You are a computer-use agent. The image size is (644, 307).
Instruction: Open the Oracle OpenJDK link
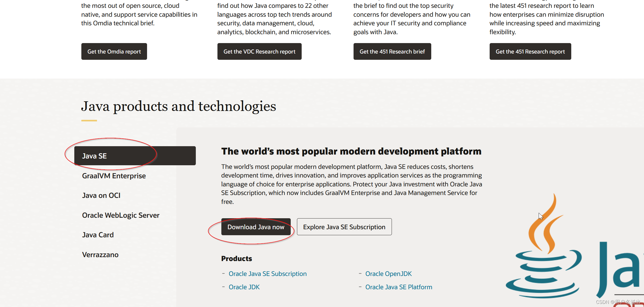[x=388, y=274]
